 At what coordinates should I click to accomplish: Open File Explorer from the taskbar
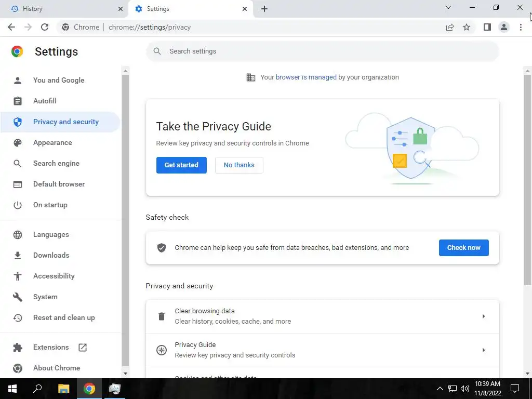coord(63,389)
